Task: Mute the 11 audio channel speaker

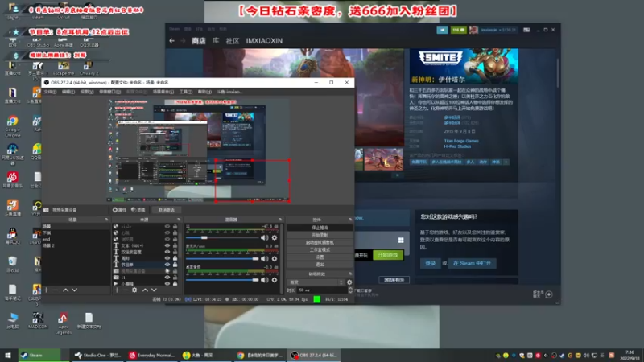Action: [x=265, y=237]
